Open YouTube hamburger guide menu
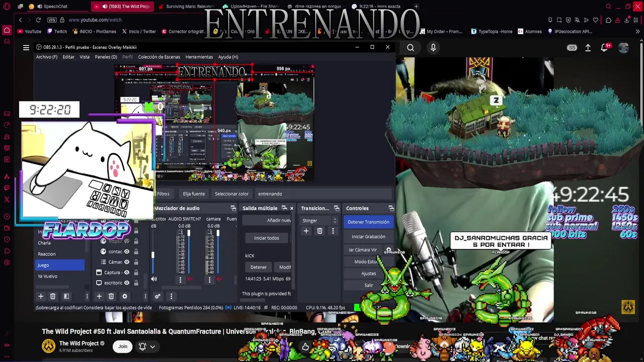Screen dimensions: 644x362 tap(26, 47)
